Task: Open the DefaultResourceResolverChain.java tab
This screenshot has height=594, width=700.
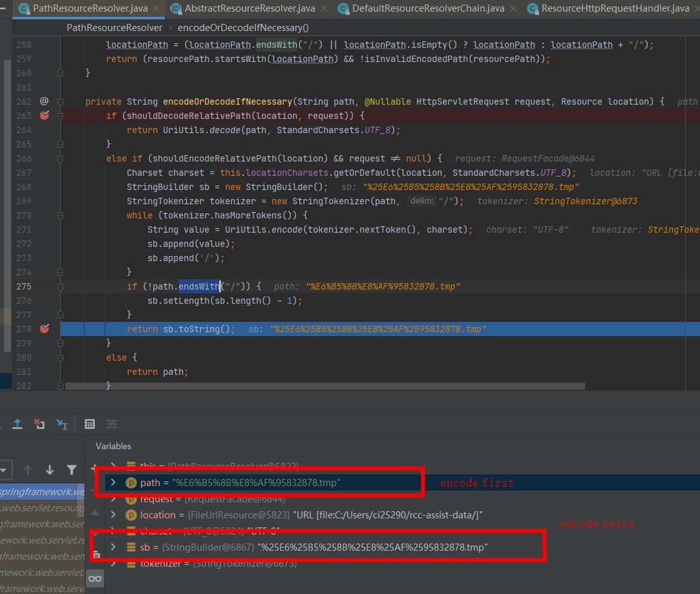Action: [427, 8]
